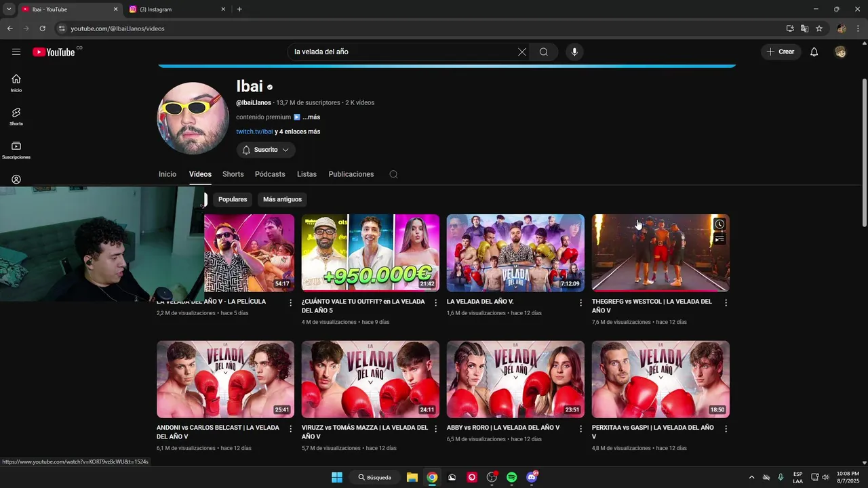Open options for PERXITAA vs GASPI video
Screen dimensions: 868x488
pyautogui.click(x=726, y=428)
